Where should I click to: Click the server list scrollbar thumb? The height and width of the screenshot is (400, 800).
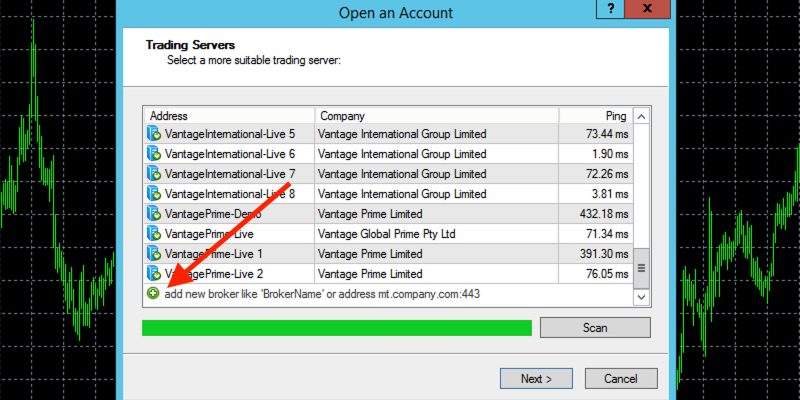point(641,268)
